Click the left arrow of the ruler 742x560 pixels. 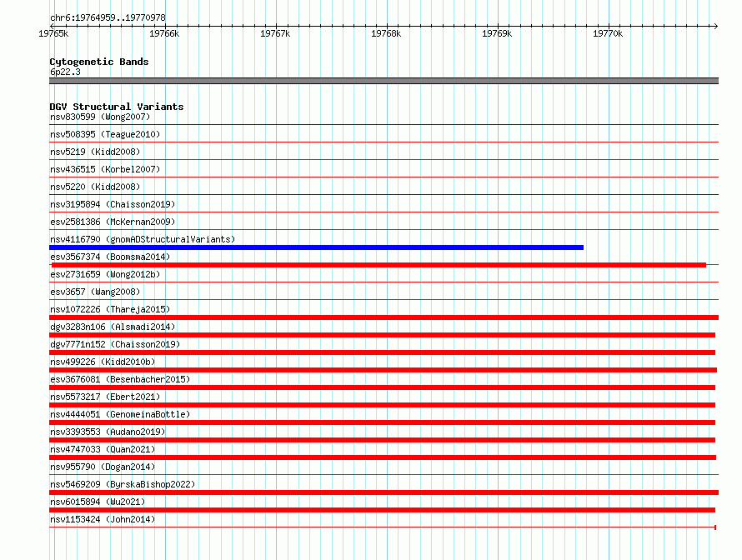pos(52,26)
